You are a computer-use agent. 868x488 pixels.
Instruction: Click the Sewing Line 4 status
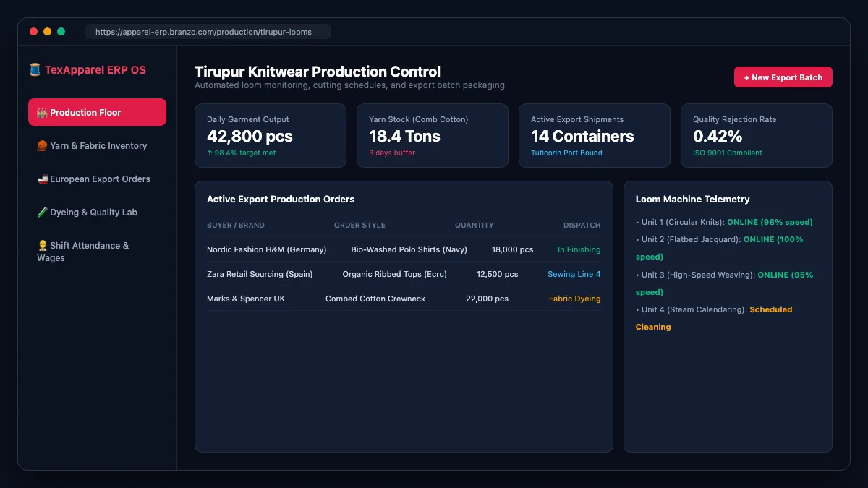(574, 274)
